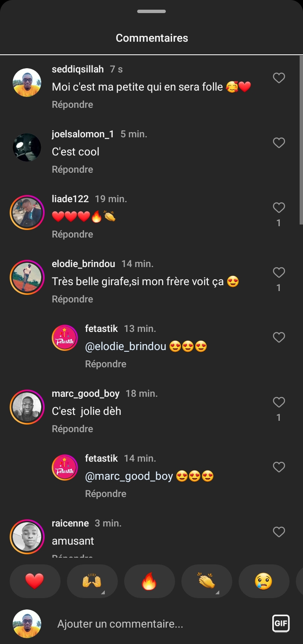
Task: Open the GIF picker
Action: 281,623
